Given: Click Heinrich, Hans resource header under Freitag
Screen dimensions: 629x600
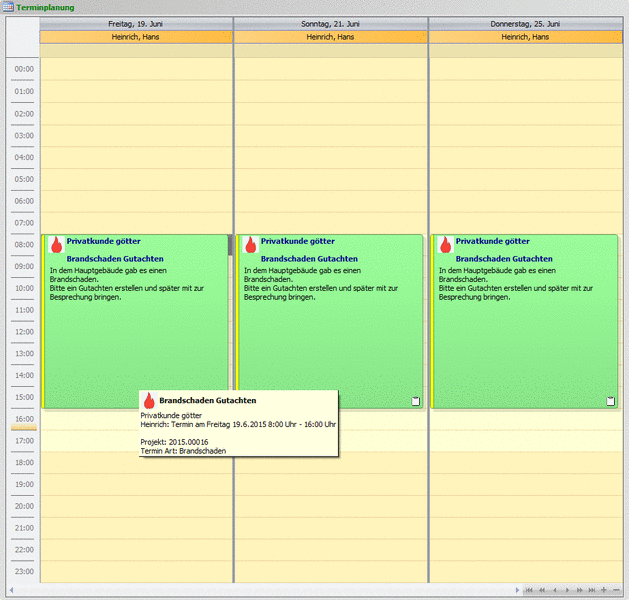Looking at the screenshot, I should tap(136, 37).
